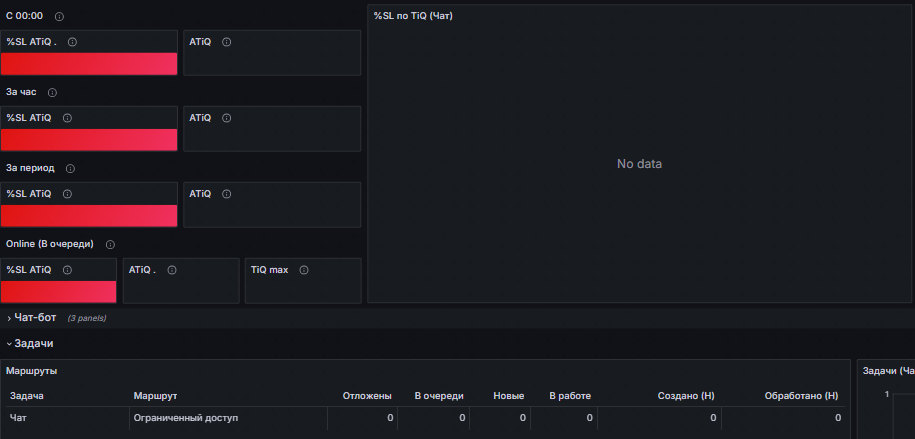Collapse the Задачи row
The width and height of the screenshot is (915, 439).
point(33,343)
